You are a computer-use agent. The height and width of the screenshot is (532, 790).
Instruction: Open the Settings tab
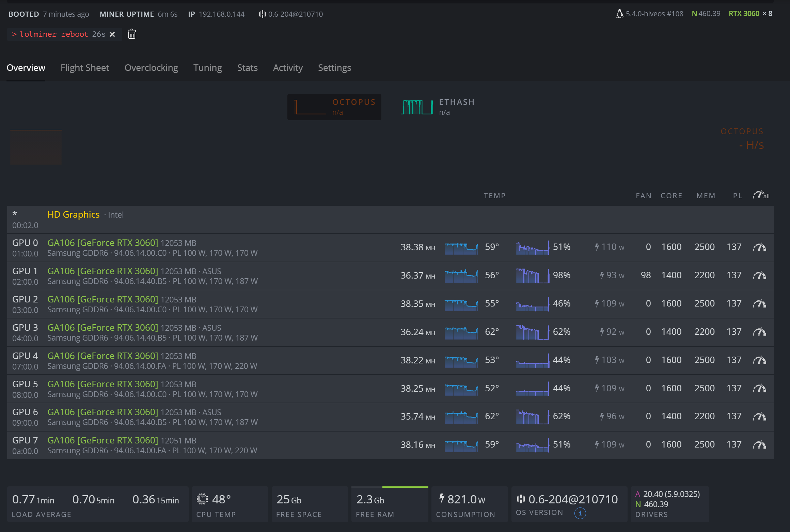pos(334,68)
